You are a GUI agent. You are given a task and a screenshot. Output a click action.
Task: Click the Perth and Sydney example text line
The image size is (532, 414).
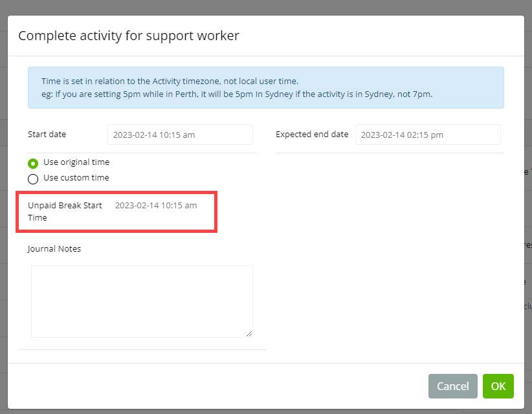coord(237,94)
